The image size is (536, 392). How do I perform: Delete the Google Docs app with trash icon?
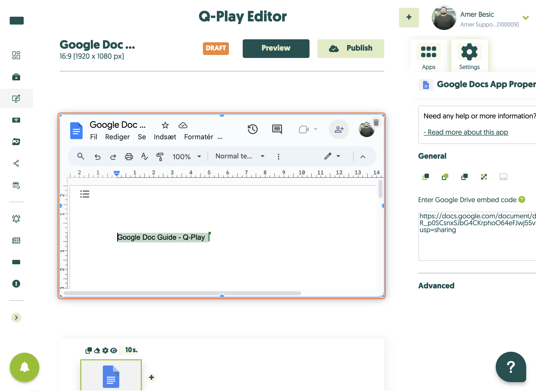(x=376, y=122)
